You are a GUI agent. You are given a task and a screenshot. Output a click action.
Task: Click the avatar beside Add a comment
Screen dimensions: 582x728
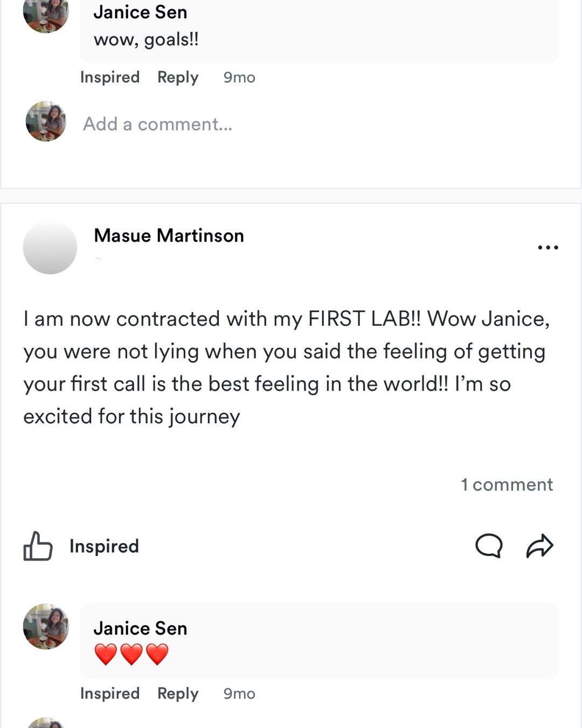click(x=46, y=121)
